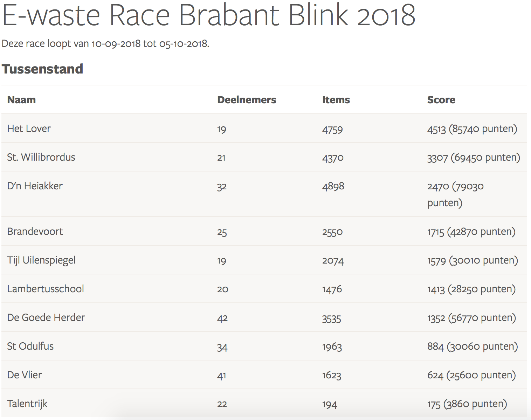Click the Items column header

coord(336,100)
